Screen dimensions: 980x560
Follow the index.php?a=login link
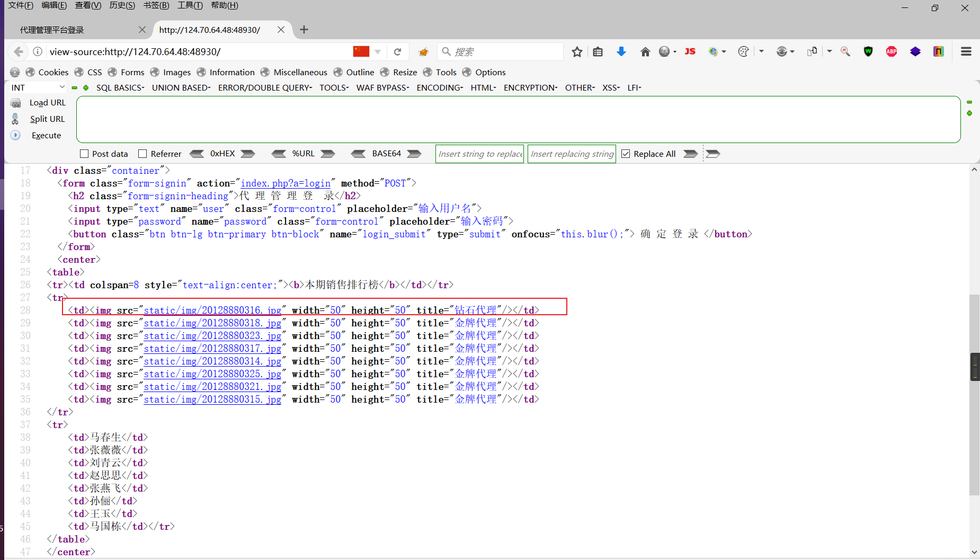pyautogui.click(x=284, y=183)
